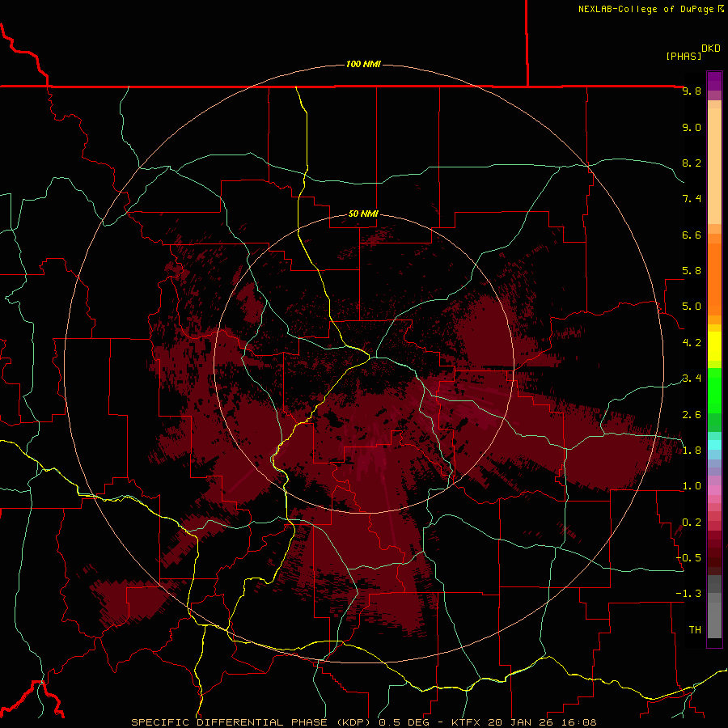Click the 8.2 value on the color scale
This screenshot has width=728, height=728.
[x=692, y=163]
